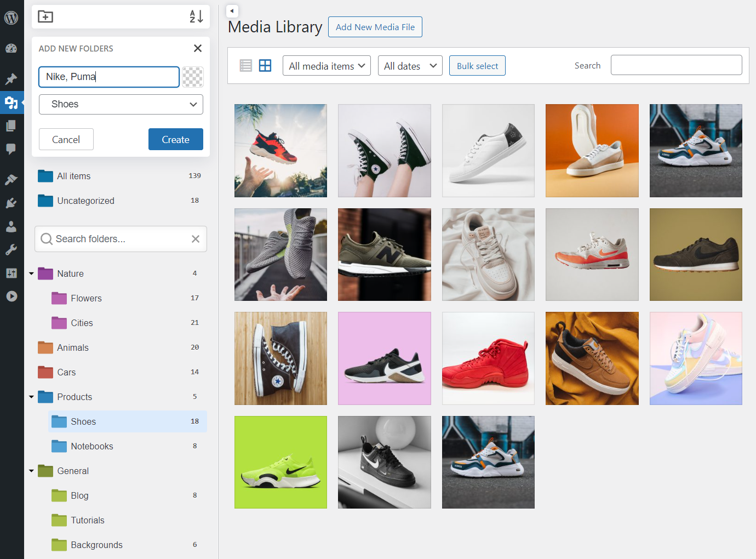Open the Pages icon in the sidebar
Image resolution: width=756 pixels, height=559 pixels.
[x=11, y=126]
